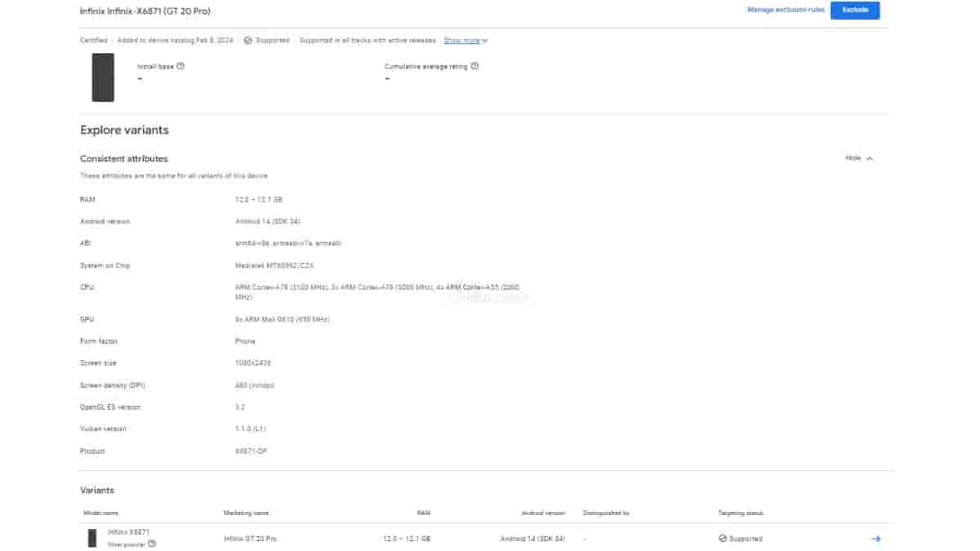Click the Most popular help icon
980x551 pixels.
(152, 544)
